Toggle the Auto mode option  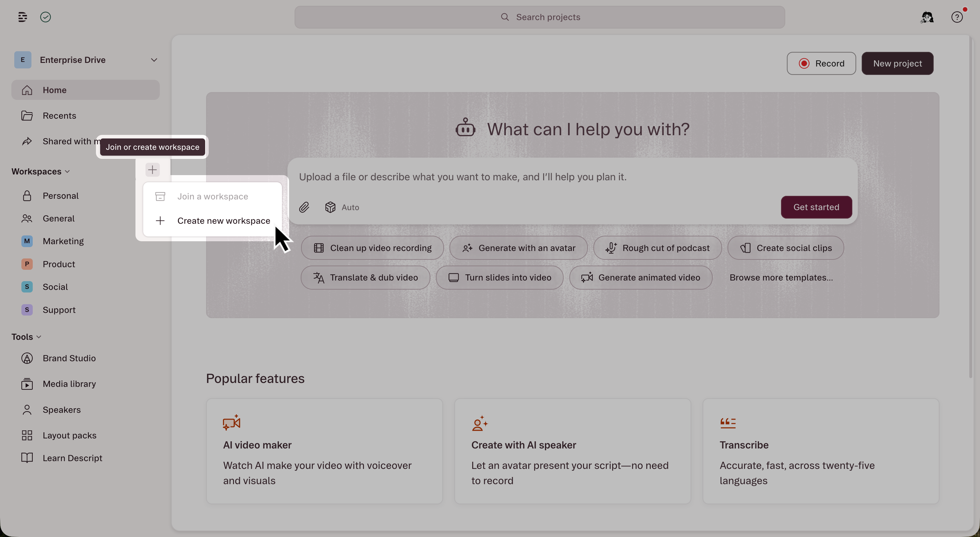coord(342,207)
